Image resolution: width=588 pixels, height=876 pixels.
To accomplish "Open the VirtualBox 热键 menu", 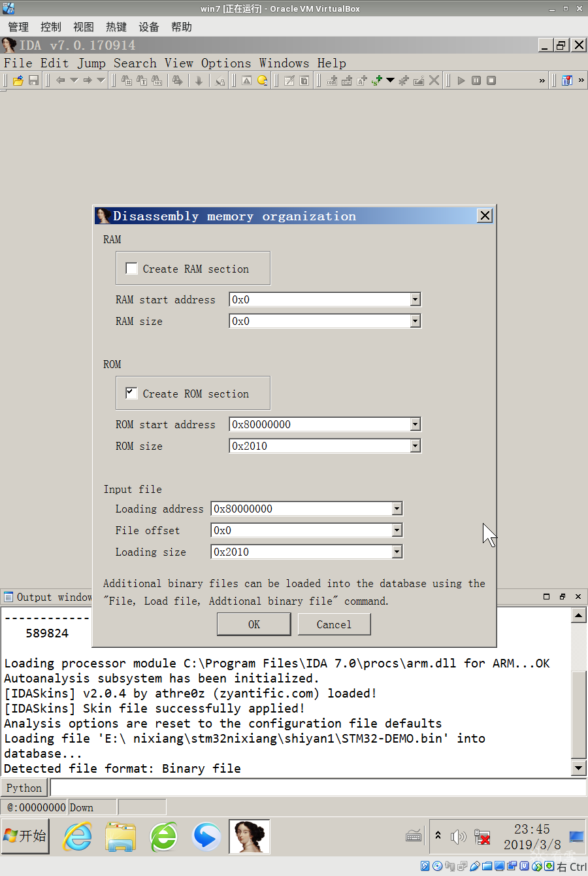I will pos(116,27).
